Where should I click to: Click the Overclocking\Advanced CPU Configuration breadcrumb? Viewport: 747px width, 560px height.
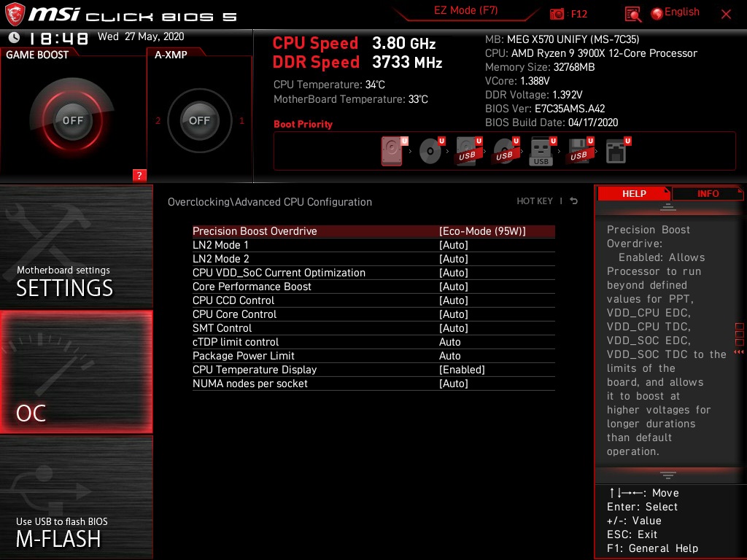tap(270, 202)
